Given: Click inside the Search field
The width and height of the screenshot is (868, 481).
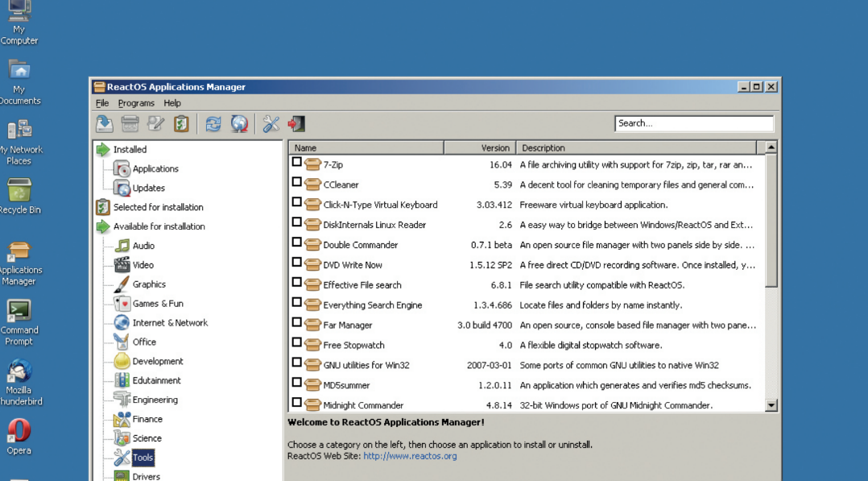Looking at the screenshot, I should 694,123.
